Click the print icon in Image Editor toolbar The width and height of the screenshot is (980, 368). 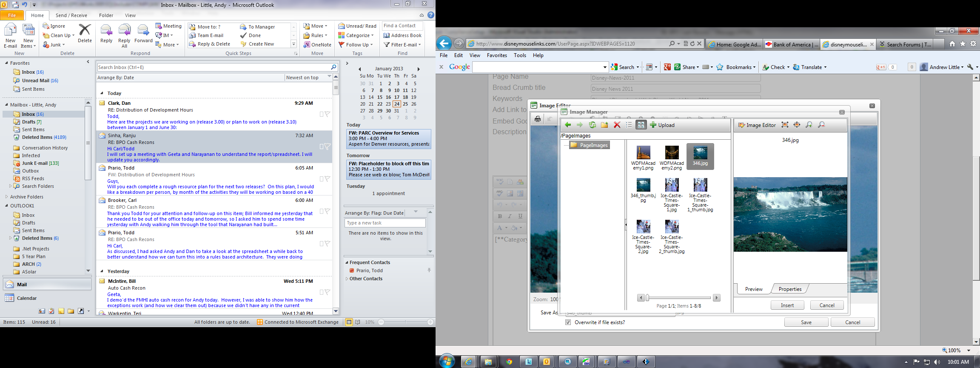(538, 119)
